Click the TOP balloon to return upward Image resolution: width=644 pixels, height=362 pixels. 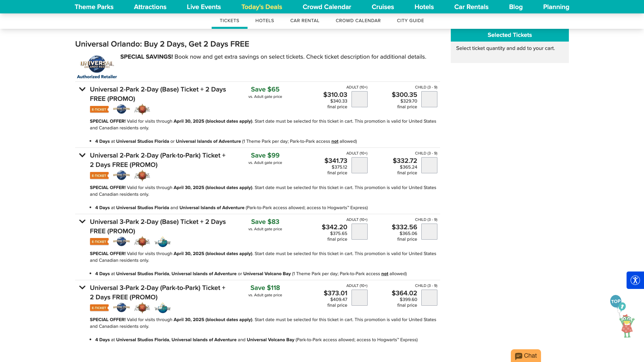[x=616, y=301]
